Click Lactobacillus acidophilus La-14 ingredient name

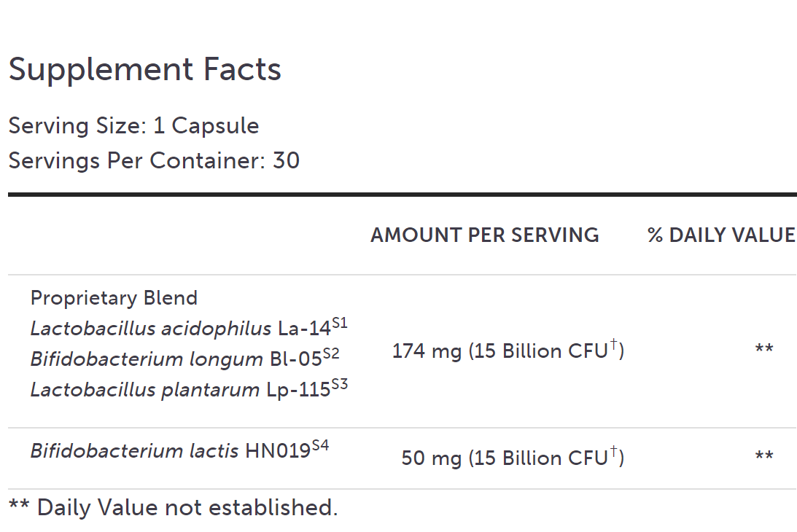(x=180, y=329)
